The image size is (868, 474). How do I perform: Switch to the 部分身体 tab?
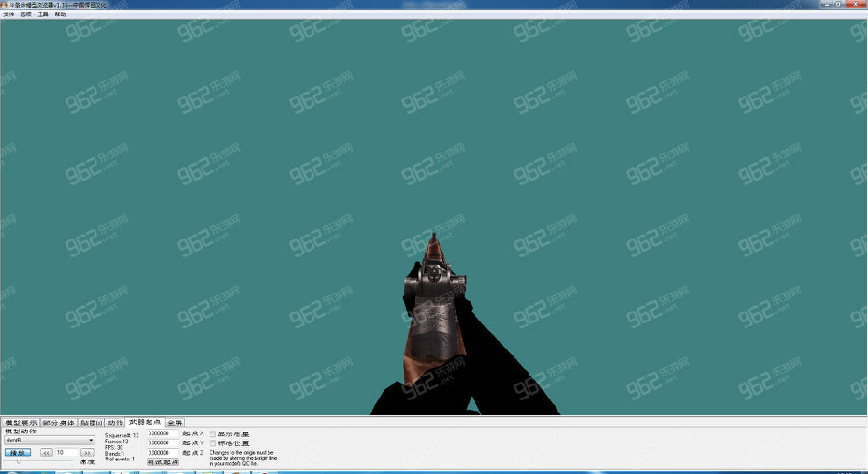click(59, 423)
